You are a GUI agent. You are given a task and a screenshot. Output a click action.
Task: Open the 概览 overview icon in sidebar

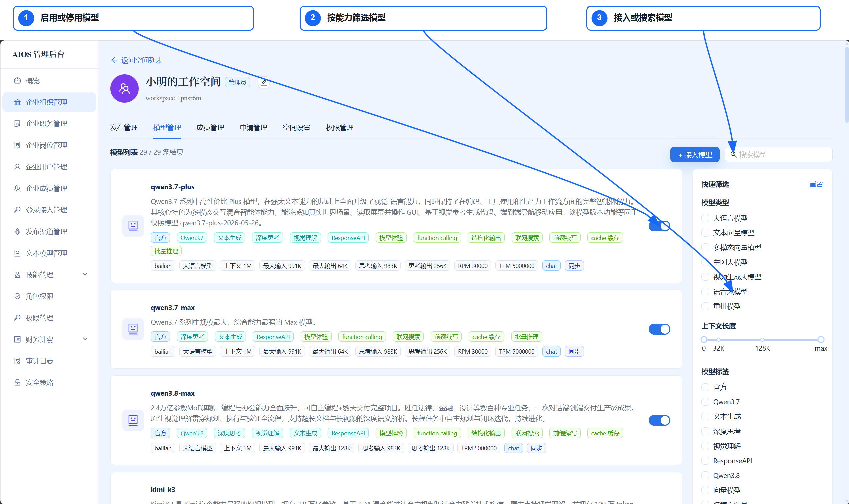point(17,80)
